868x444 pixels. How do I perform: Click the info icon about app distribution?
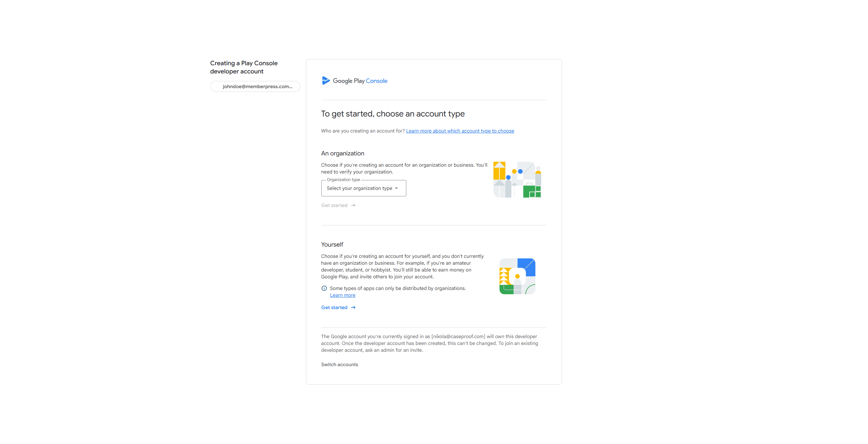(324, 288)
